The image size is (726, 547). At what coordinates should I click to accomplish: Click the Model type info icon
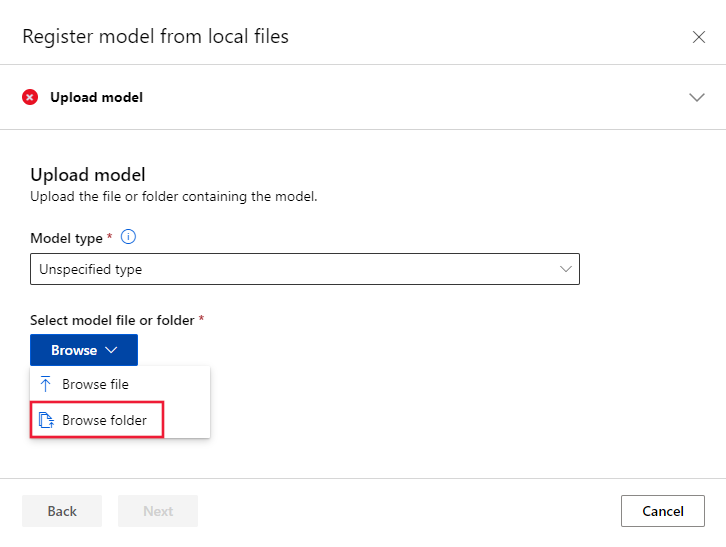click(128, 238)
